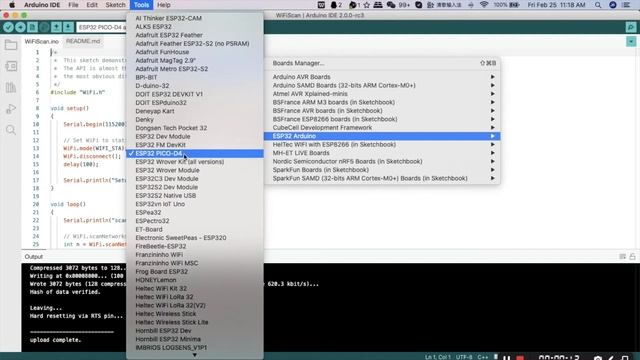
Task: Click the recording pause button
Action: pyautogui.click(x=507, y=358)
